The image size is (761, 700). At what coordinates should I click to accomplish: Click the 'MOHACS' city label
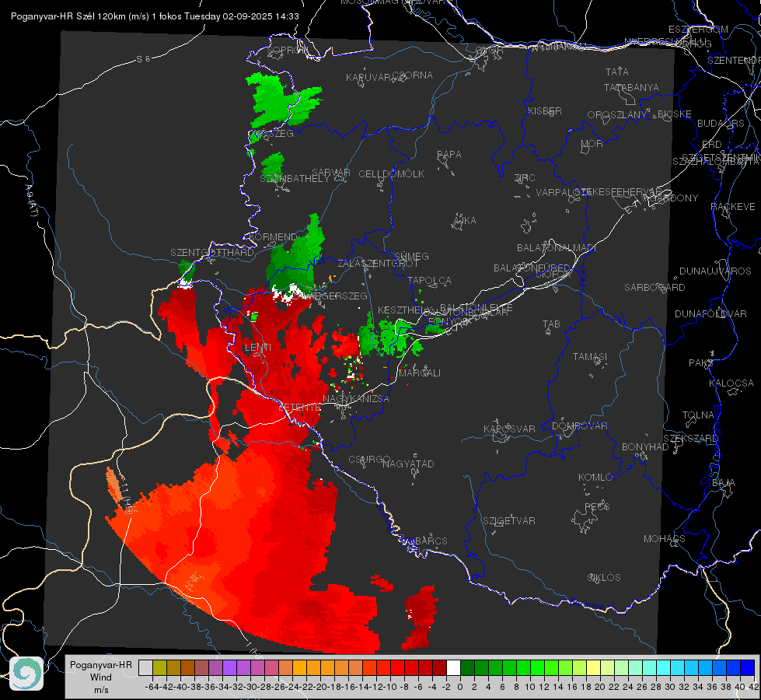tap(665, 539)
